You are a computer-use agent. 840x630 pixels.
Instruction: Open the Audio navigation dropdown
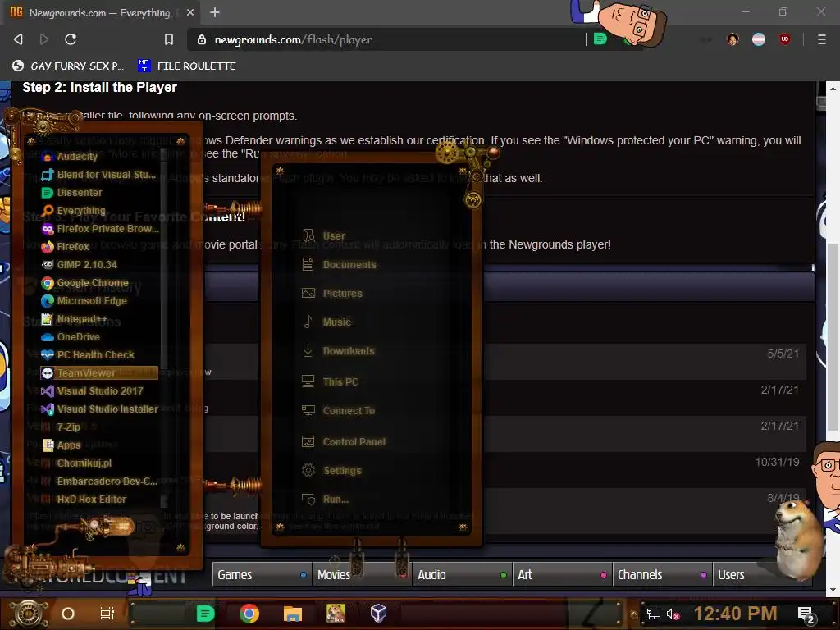point(462,574)
